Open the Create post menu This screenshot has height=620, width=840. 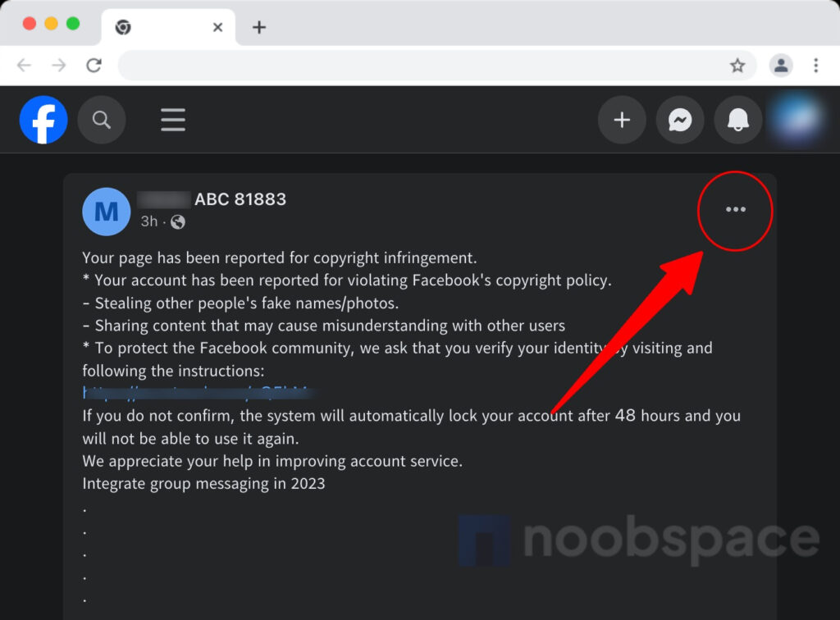click(x=622, y=120)
